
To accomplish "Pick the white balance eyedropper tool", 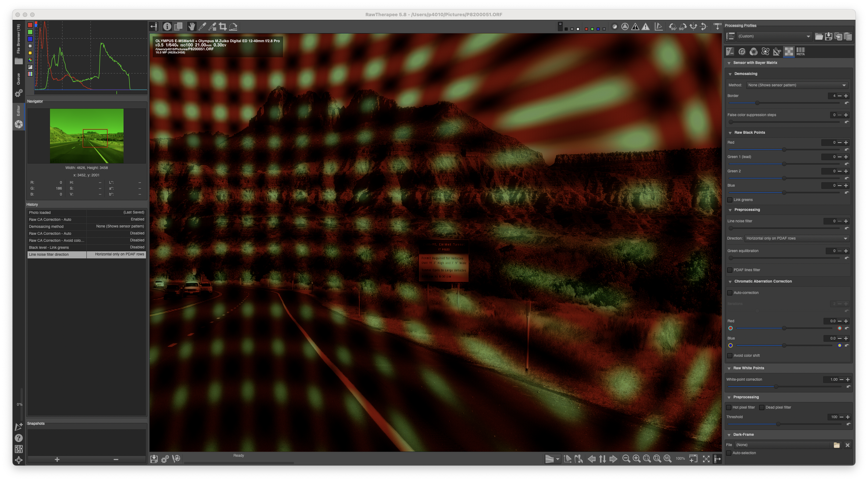I will (x=202, y=26).
